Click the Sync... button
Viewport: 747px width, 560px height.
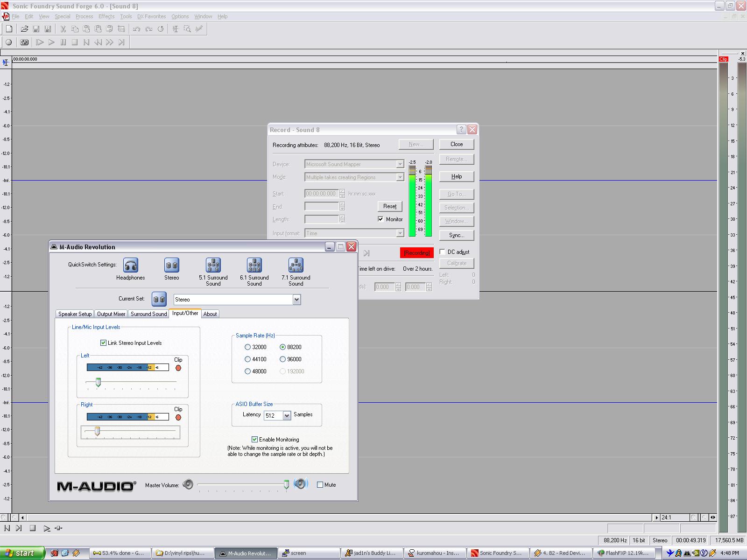click(456, 235)
